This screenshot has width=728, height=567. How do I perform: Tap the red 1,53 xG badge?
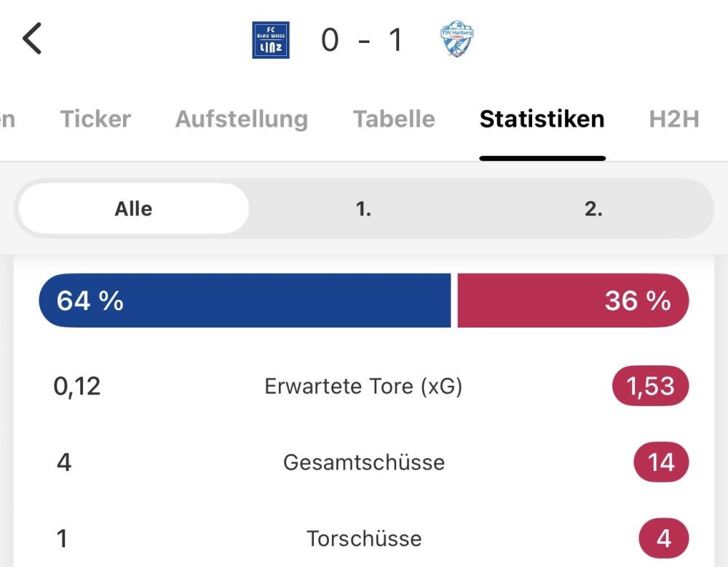[x=650, y=386]
